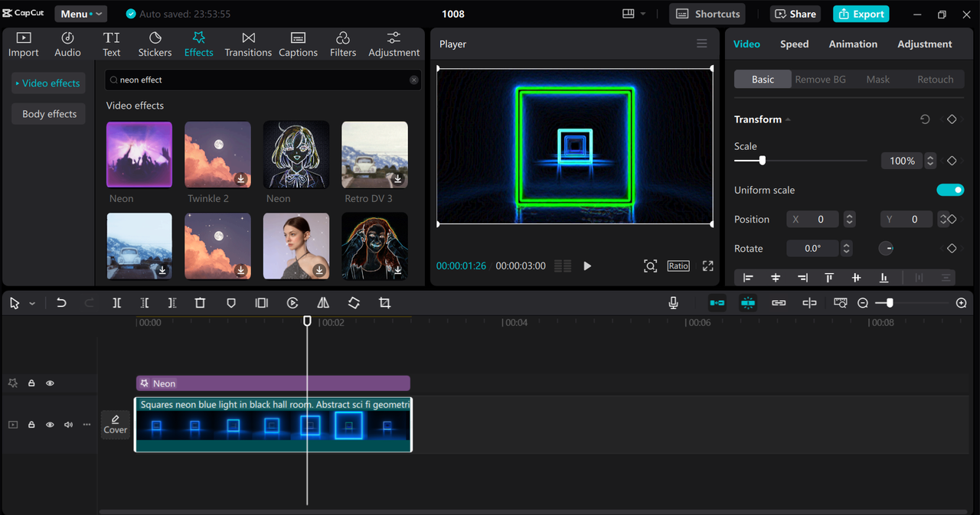
Task: Undo the last action
Action: (61, 303)
